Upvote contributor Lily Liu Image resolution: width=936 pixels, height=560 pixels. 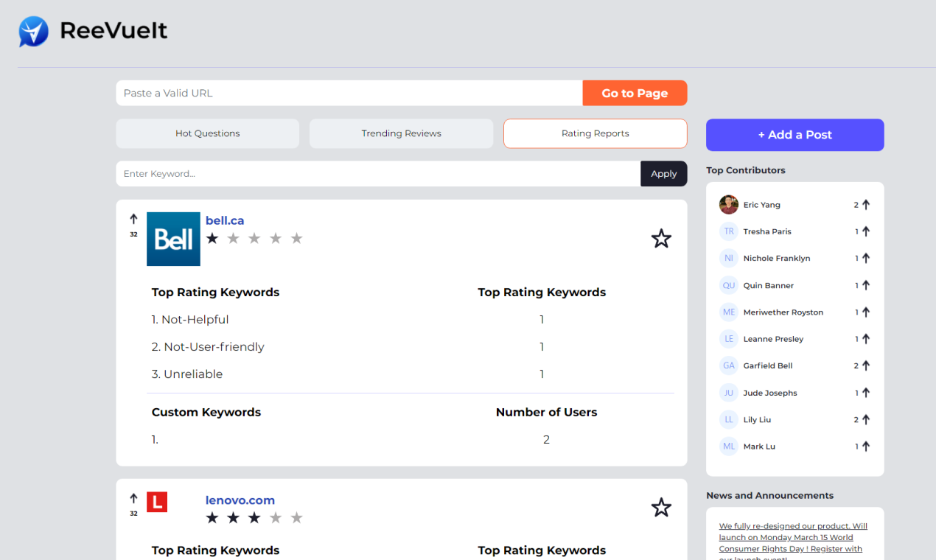pos(866,419)
